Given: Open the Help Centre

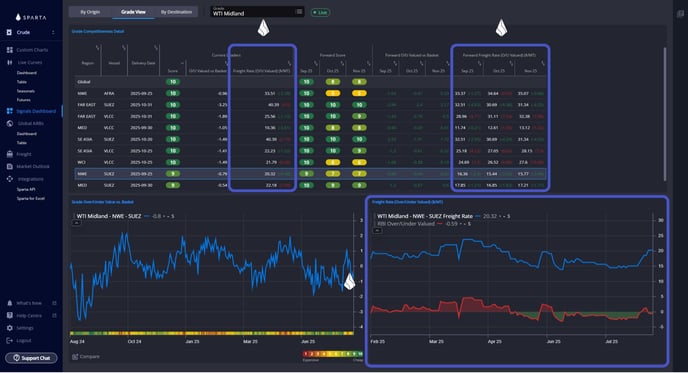Looking at the screenshot, I should [25, 316].
